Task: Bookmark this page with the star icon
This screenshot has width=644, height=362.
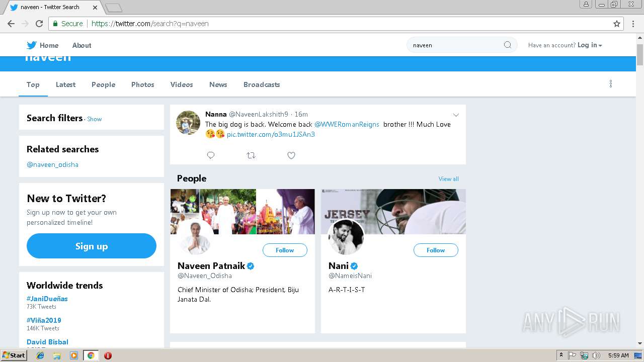Action: [617, 24]
